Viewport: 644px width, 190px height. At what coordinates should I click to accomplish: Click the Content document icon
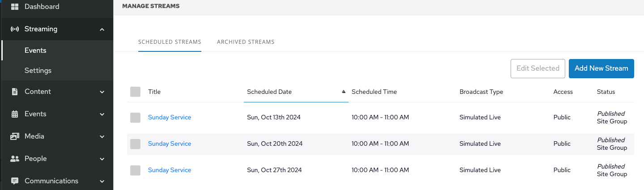point(15,92)
